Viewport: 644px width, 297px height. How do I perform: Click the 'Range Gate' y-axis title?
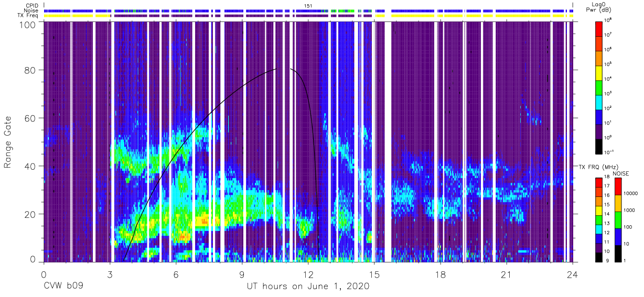click(x=8, y=142)
